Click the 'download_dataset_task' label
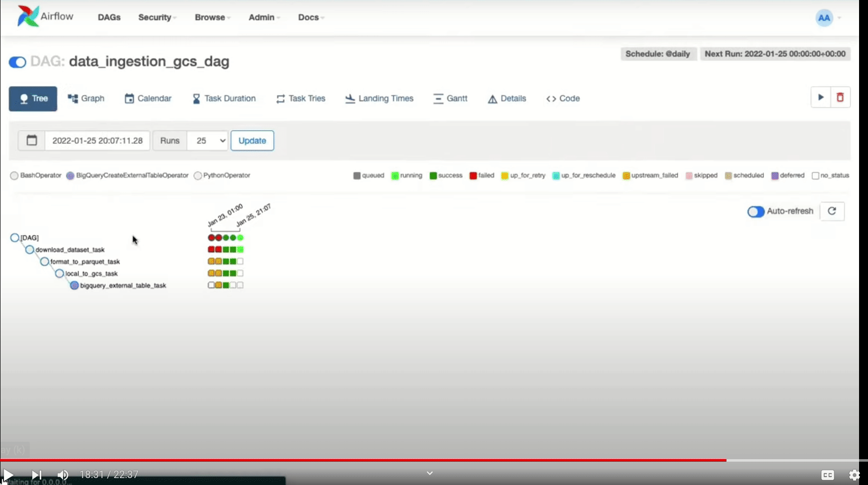 click(x=70, y=250)
